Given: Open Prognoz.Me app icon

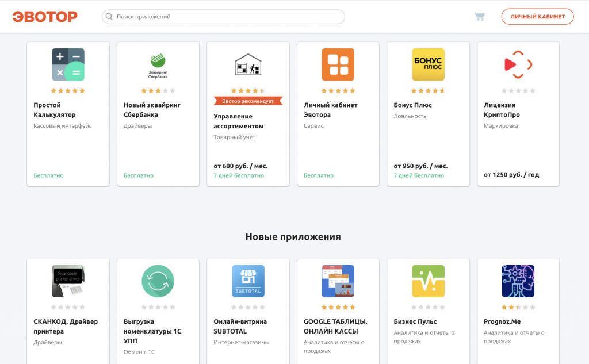Looking at the screenshot, I should coord(518,281).
